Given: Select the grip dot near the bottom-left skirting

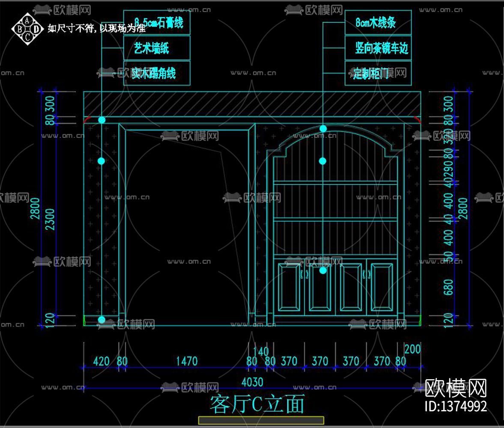Looking at the screenshot, I should [101, 318].
